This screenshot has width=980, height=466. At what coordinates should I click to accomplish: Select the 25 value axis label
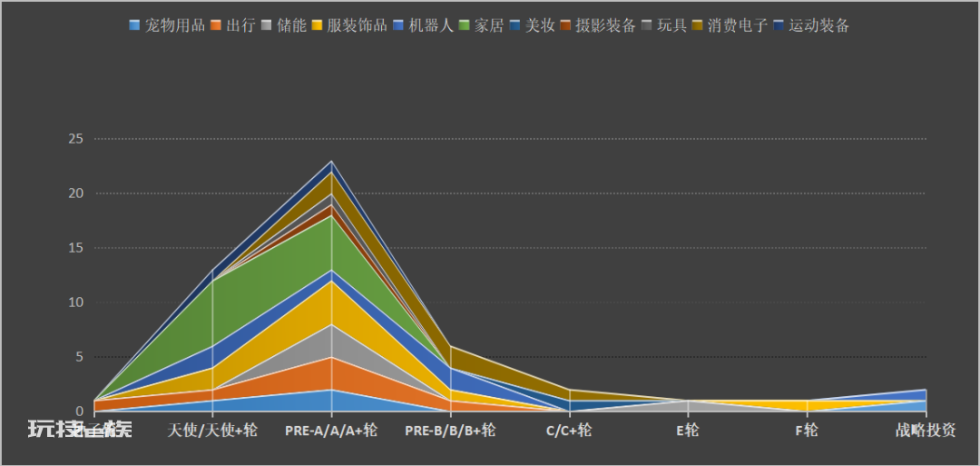[75, 139]
